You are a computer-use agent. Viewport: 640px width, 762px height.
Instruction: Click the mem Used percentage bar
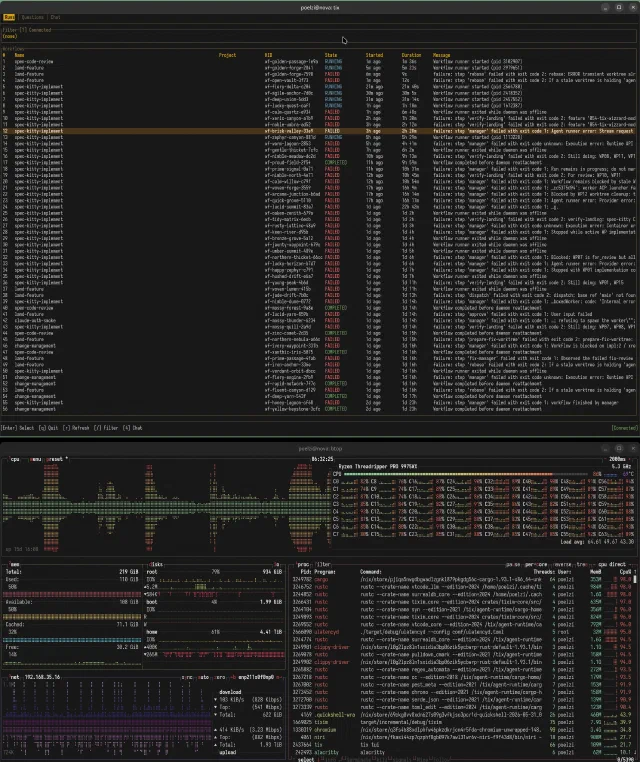pos(72,594)
